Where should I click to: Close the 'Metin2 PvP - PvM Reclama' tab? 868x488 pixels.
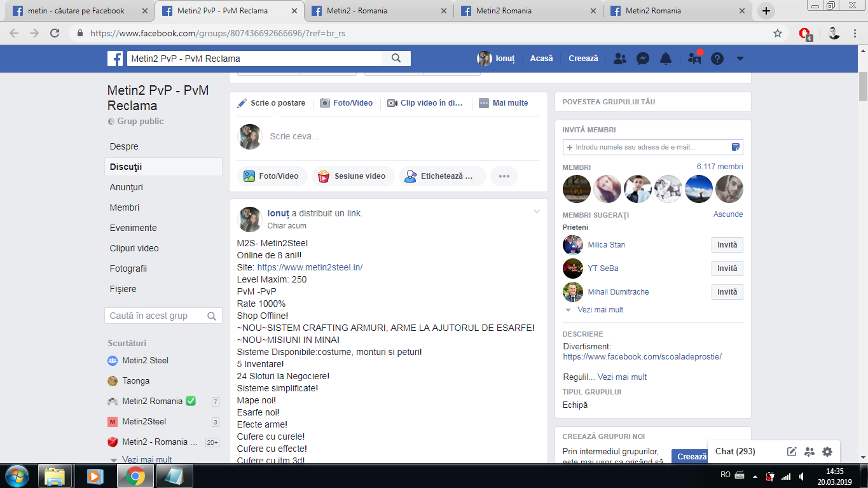click(x=294, y=11)
